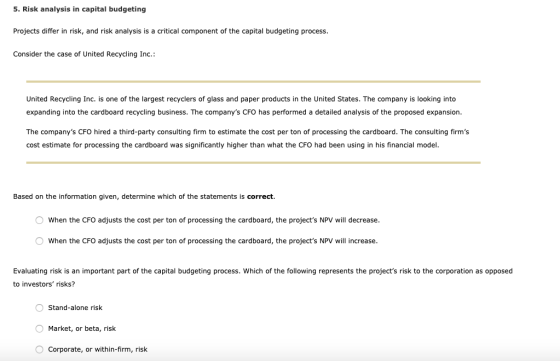Viewport: 560px width, 361px height.
Task: Pick the Corporate, or within-firm, risk option
Action: (x=39, y=349)
